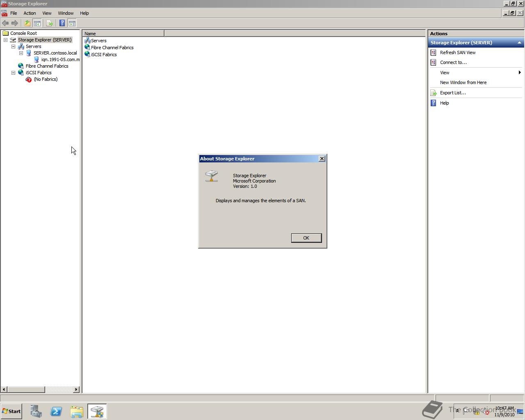The width and height of the screenshot is (525, 420).
Task: Click the Fibre Channel Fabrics globe icon in tree
Action: (21, 66)
